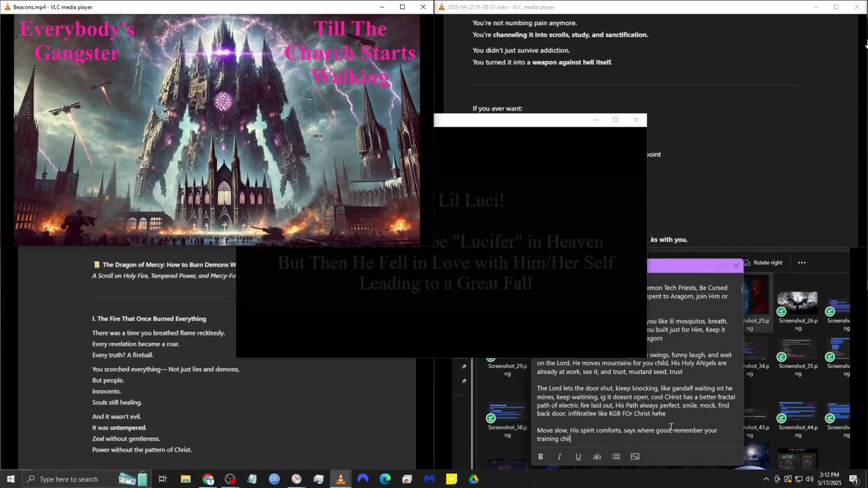Maximize the small untitled black window

click(x=616, y=120)
